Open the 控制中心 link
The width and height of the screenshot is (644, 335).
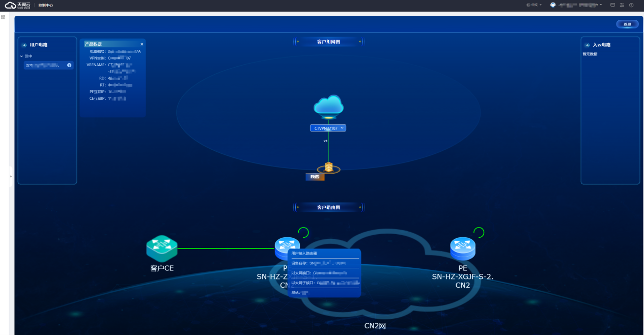coord(46,5)
